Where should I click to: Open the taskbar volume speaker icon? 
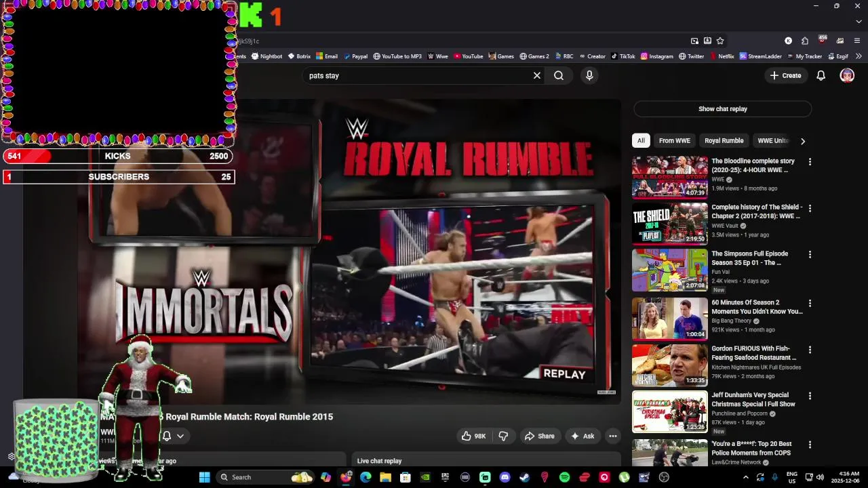click(820, 477)
